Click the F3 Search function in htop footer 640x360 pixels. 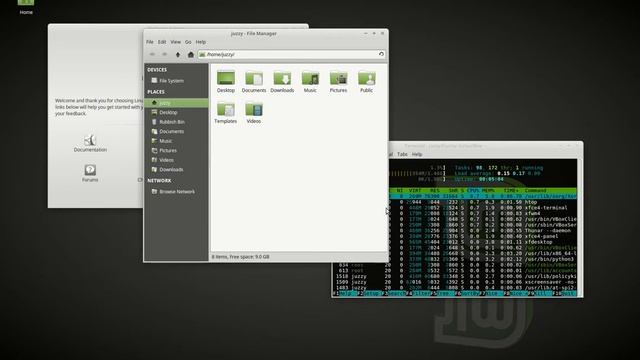point(393,293)
